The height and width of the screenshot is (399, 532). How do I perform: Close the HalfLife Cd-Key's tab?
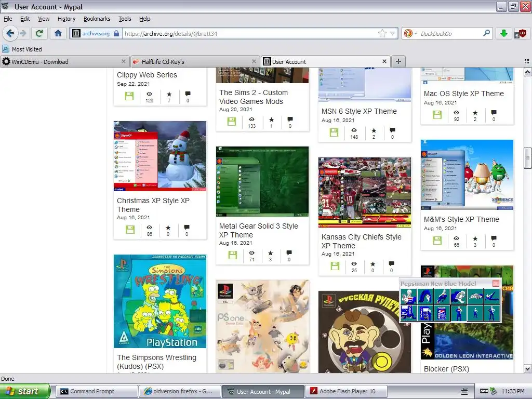[x=254, y=61]
